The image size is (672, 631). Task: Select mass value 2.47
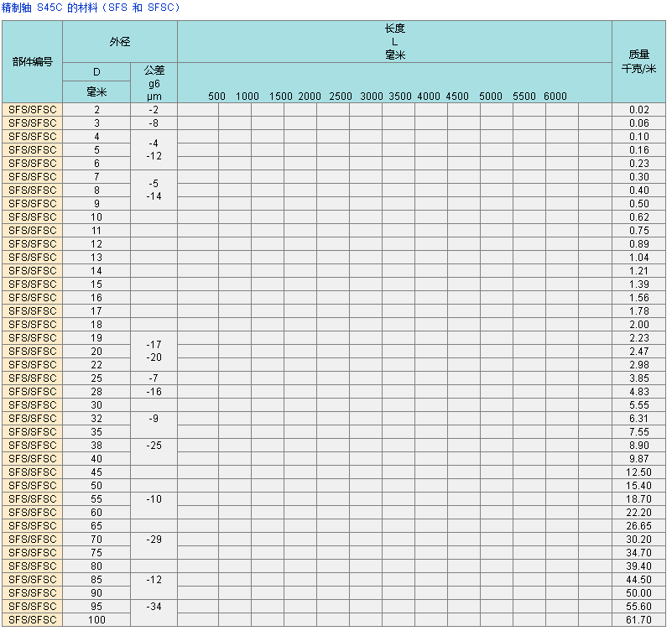point(639,351)
